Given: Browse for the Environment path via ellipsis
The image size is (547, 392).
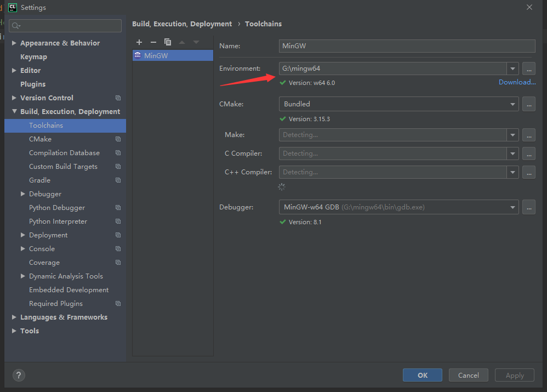Looking at the screenshot, I should tap(528, 69).
